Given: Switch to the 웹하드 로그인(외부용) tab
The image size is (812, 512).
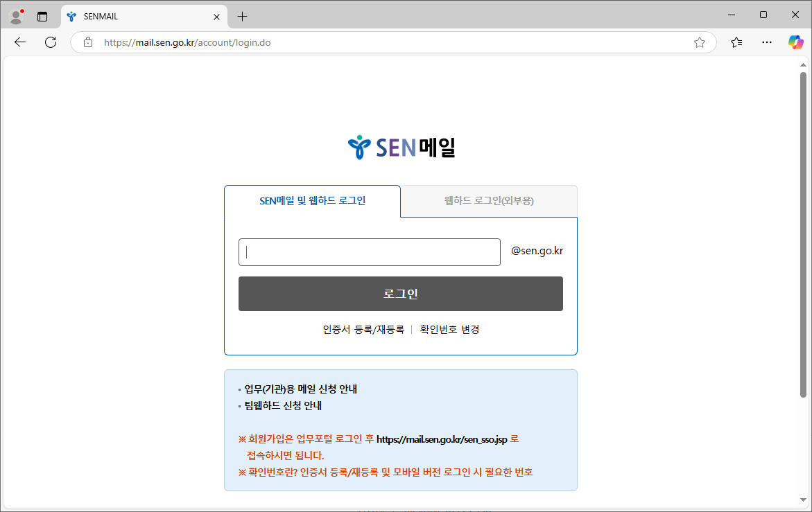Looking at the screenshot, I should tap(488, 201).
